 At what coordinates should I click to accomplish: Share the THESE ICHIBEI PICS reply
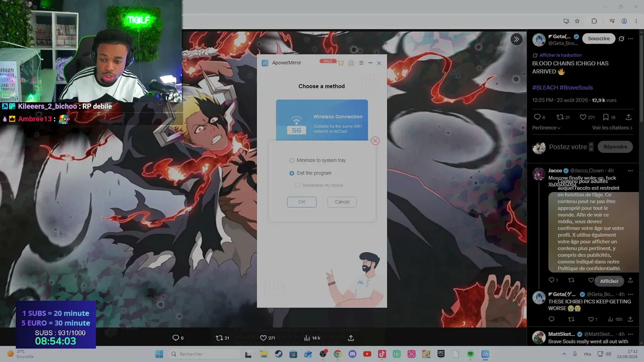630,319
